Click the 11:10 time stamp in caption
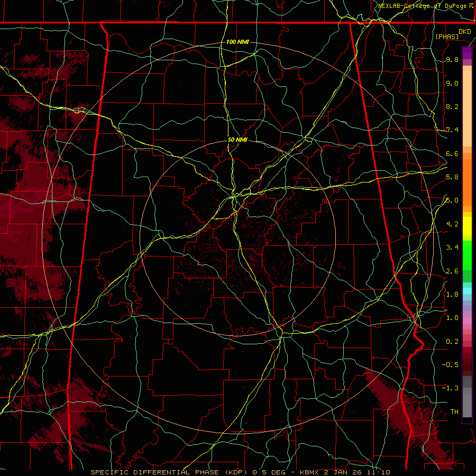Image resolution: width=476 pixels, height=476 pixels. 378,472
